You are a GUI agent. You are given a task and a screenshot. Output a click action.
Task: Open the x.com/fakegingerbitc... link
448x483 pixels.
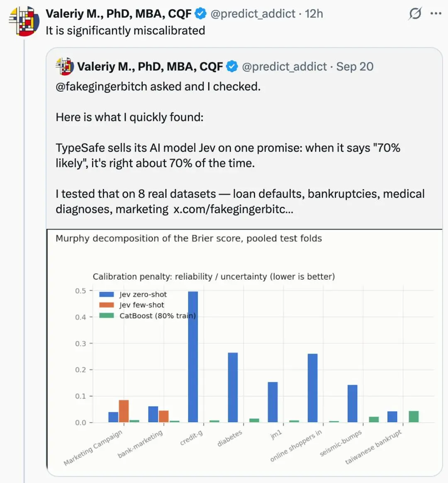point(233,209)
